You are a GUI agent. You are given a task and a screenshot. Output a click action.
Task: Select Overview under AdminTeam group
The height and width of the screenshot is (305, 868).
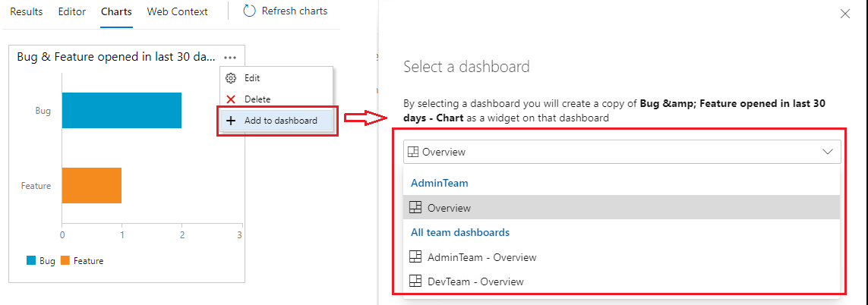click(x=449, y=208)
